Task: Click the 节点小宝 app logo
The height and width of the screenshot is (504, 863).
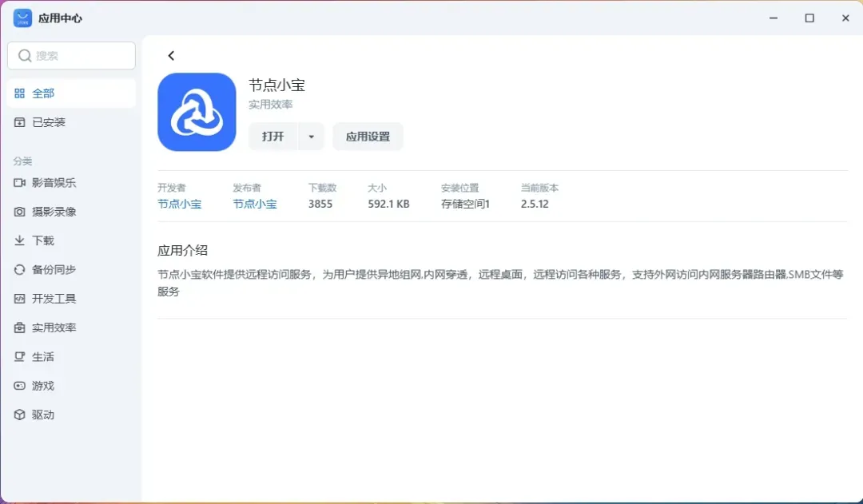Action: tap(197, 112)
